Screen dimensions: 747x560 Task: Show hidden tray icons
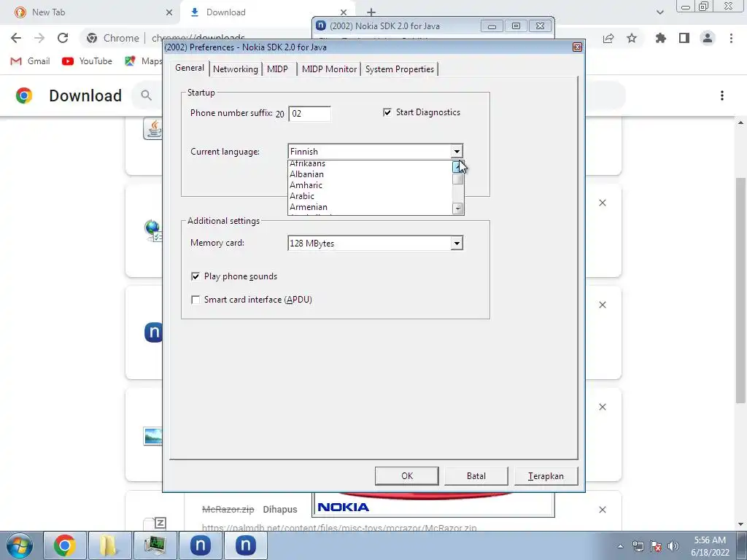(620, 546)
